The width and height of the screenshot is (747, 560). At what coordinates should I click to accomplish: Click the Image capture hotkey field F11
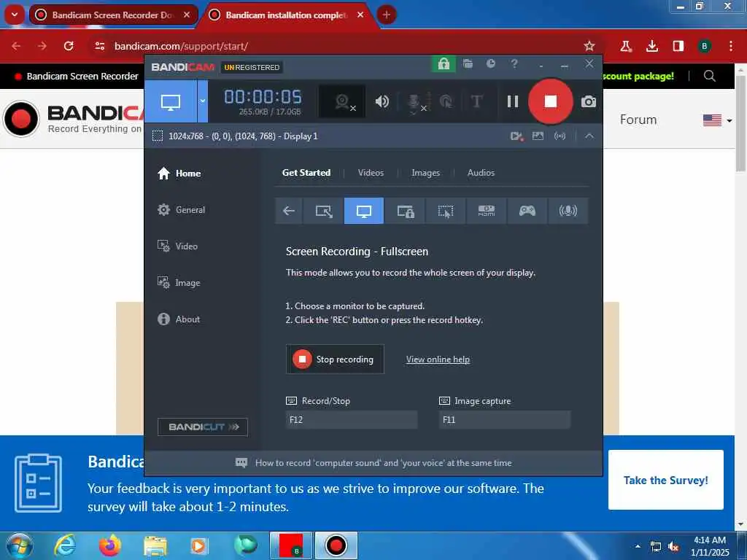click(x=505, y=420)
